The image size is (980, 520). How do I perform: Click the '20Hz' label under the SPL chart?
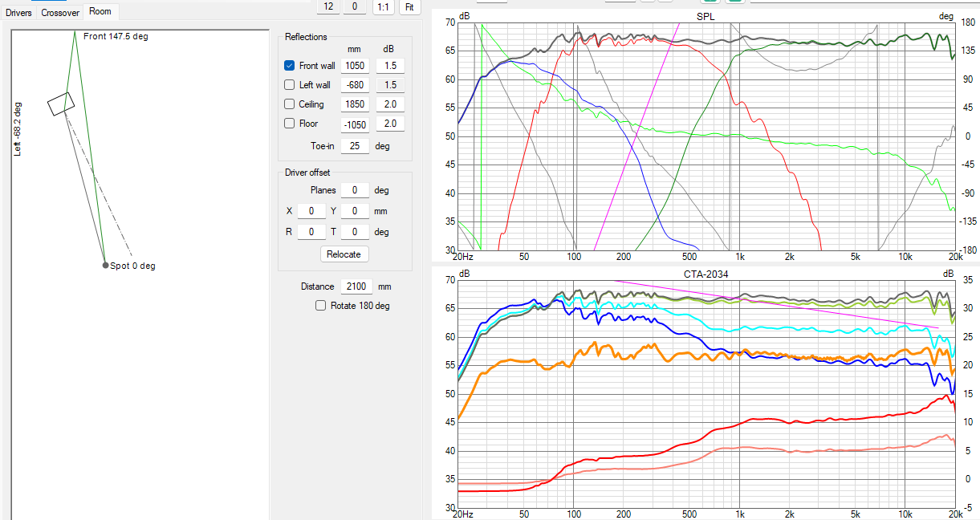coord(463,257)
